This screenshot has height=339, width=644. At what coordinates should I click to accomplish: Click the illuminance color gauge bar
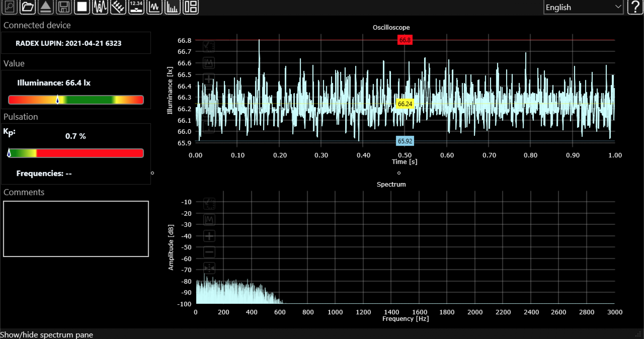pyautogui.click(x=76, y=100)
